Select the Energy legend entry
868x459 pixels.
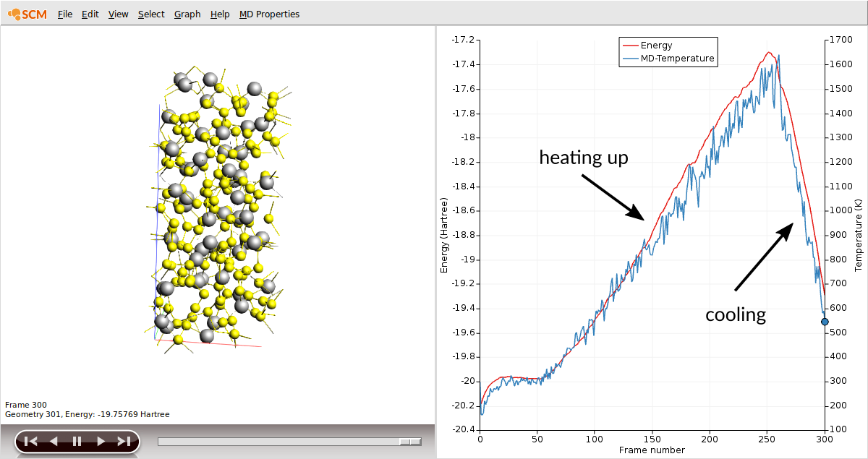click(x=647, y=46)
